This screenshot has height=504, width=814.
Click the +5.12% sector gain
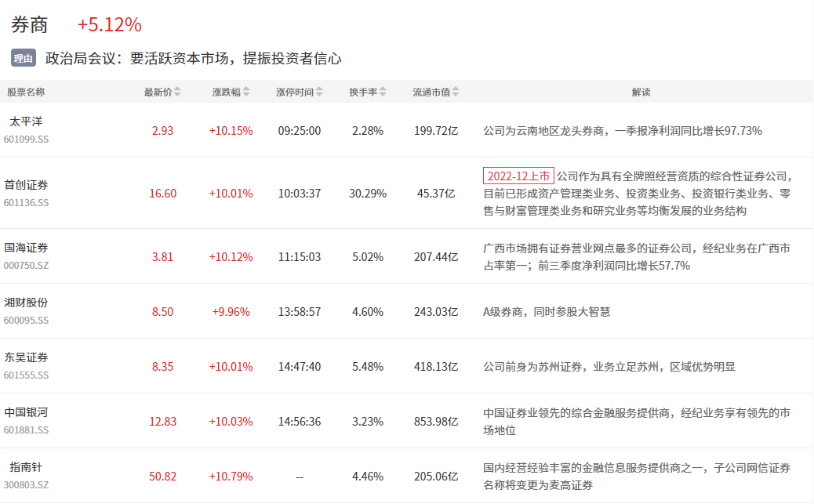pyautogui.click(x=110, y=24)
